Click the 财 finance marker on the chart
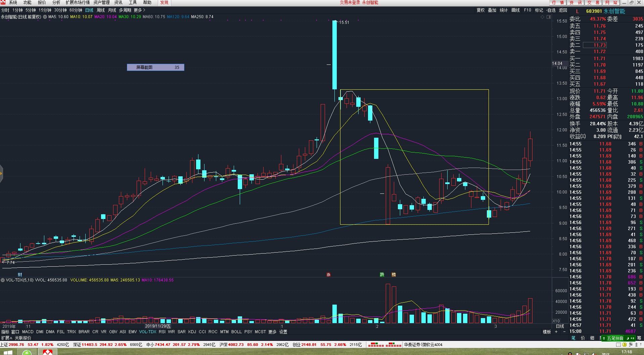The width and height of the screenshot is (644, 355). [x=20, y=275]
